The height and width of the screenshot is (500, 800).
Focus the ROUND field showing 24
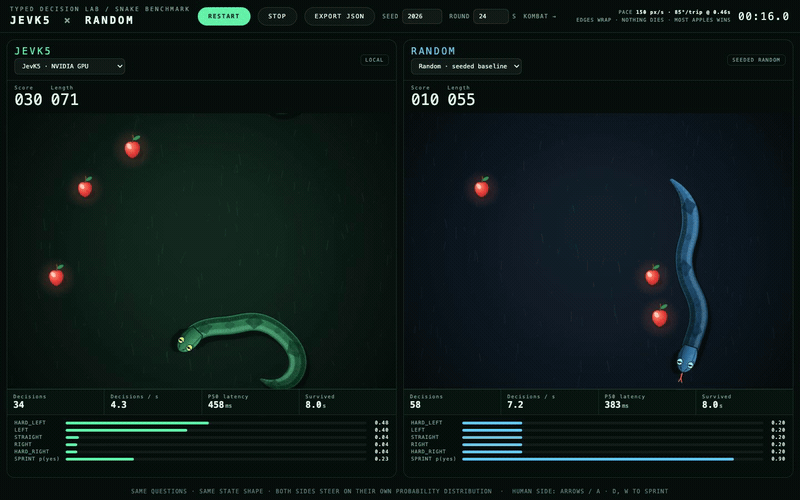[x=490, y=16]
